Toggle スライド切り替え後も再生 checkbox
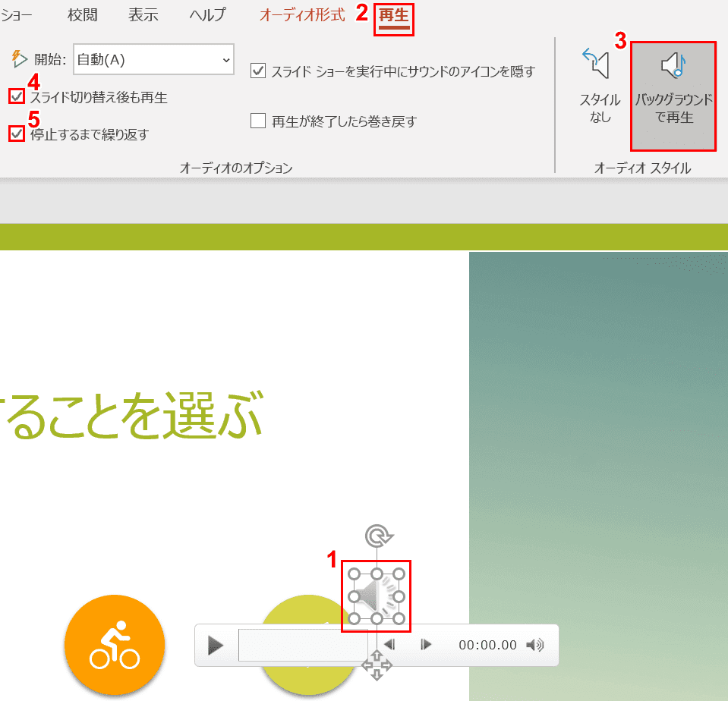This screenshot has height=701, width=728. (17, 96)
